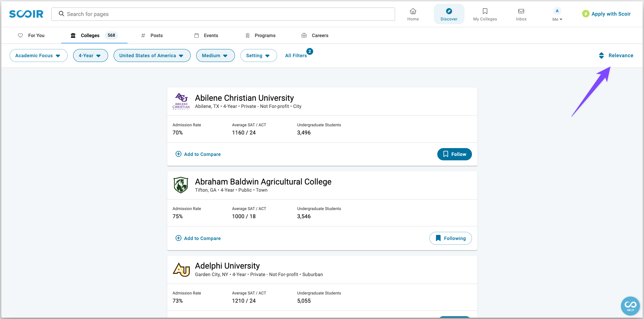Open the Me account menu
Image resolution: width=644 pixels, height=319 pixels.
pyautogui.click(x=557, y=14)
